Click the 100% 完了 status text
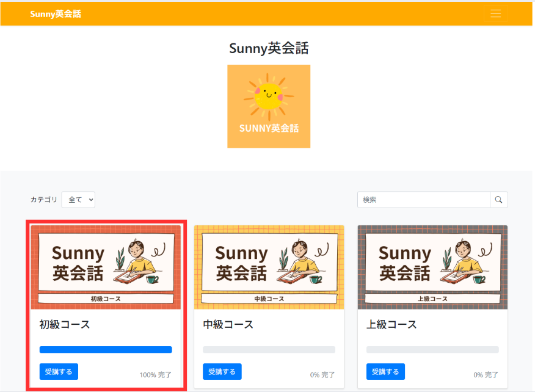 pos(156,375)
